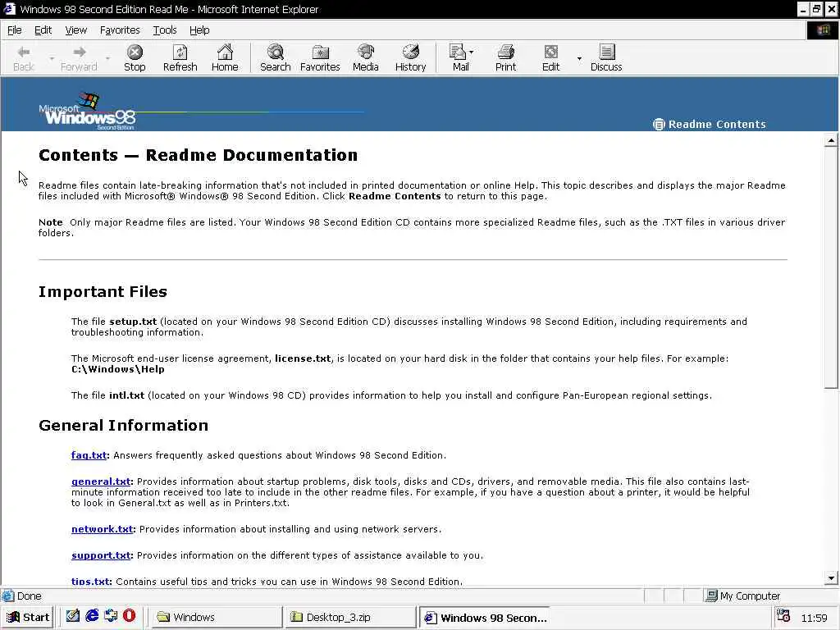The width and height of the screenshot is (840, 630).
Task: Open the tips.txt link
Action: (90, 582)
